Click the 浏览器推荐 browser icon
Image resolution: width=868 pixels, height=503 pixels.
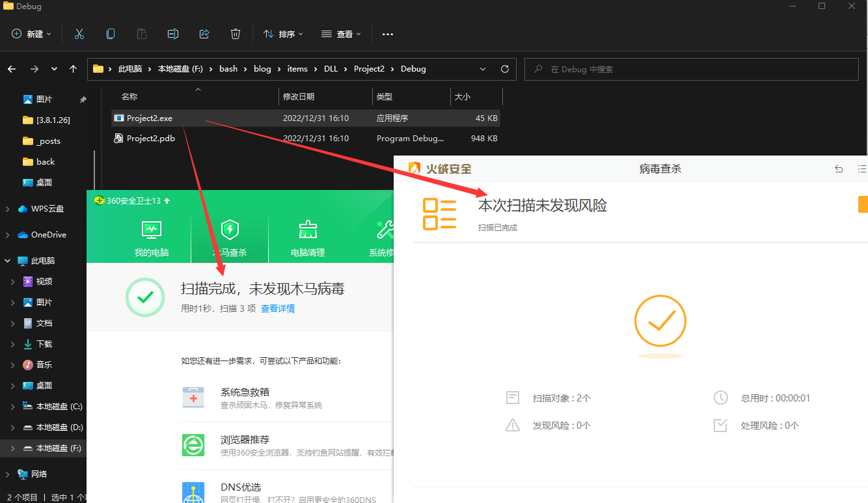click(x=193, y=444)
